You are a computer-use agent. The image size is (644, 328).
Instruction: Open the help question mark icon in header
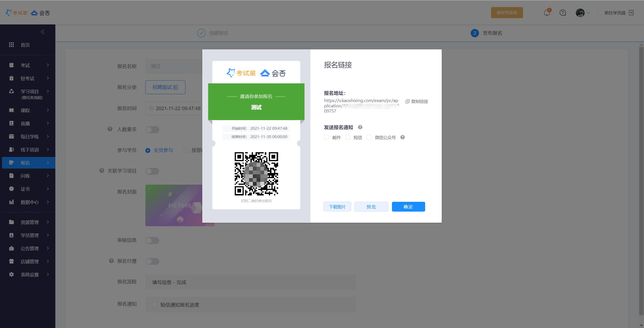(x=563, y=13)
